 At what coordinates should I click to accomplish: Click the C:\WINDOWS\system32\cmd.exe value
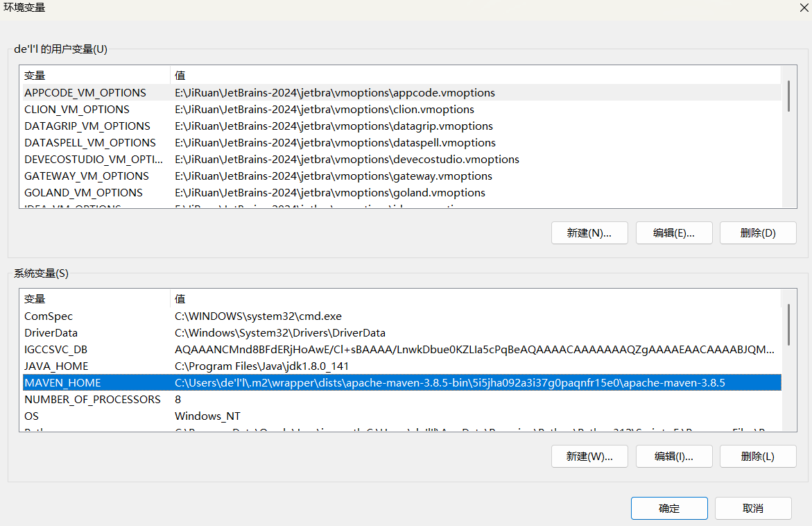pyautogui.click(x=259, y=316)
